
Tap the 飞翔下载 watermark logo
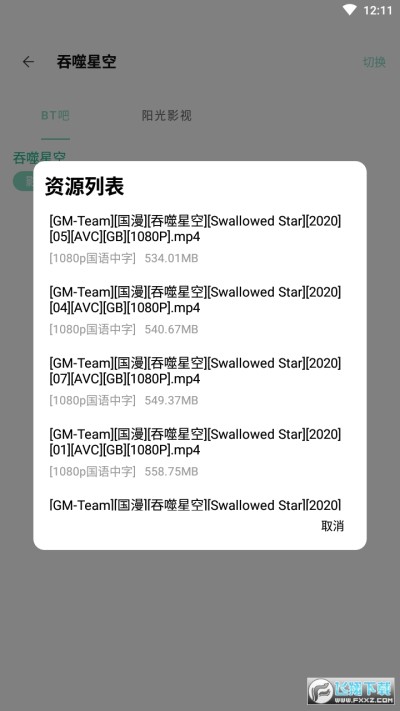pos(351,691)
